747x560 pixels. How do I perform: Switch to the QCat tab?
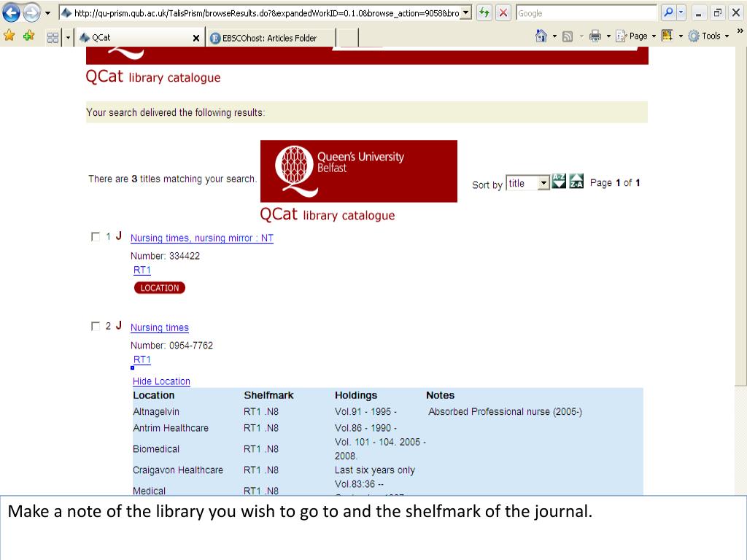click(x=133, y=38)
